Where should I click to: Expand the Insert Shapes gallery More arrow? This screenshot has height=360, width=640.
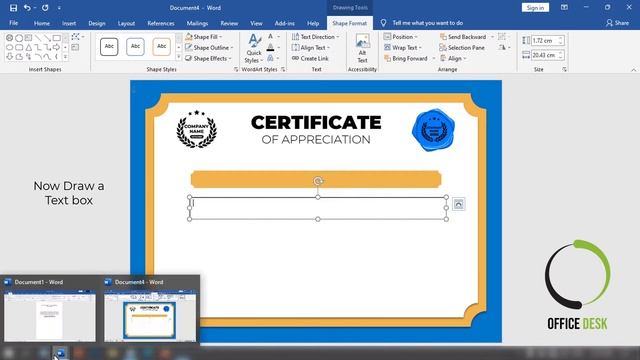pos(65,57)
